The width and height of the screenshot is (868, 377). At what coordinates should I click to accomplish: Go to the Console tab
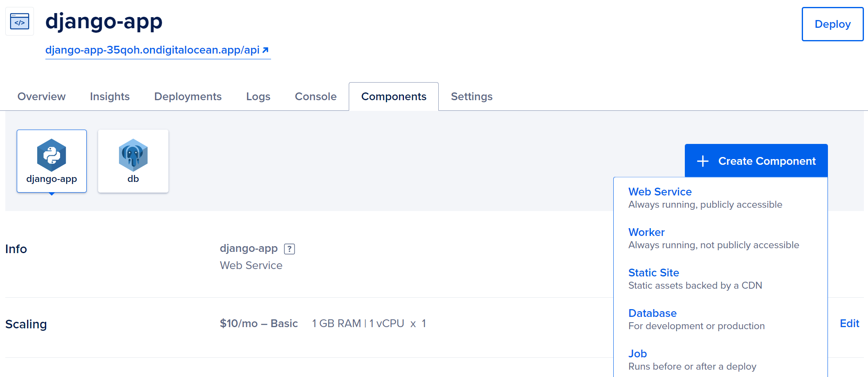tap(316, 96)
